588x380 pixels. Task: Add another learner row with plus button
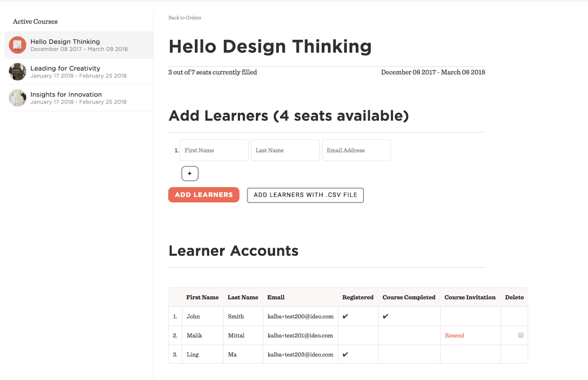190,173
